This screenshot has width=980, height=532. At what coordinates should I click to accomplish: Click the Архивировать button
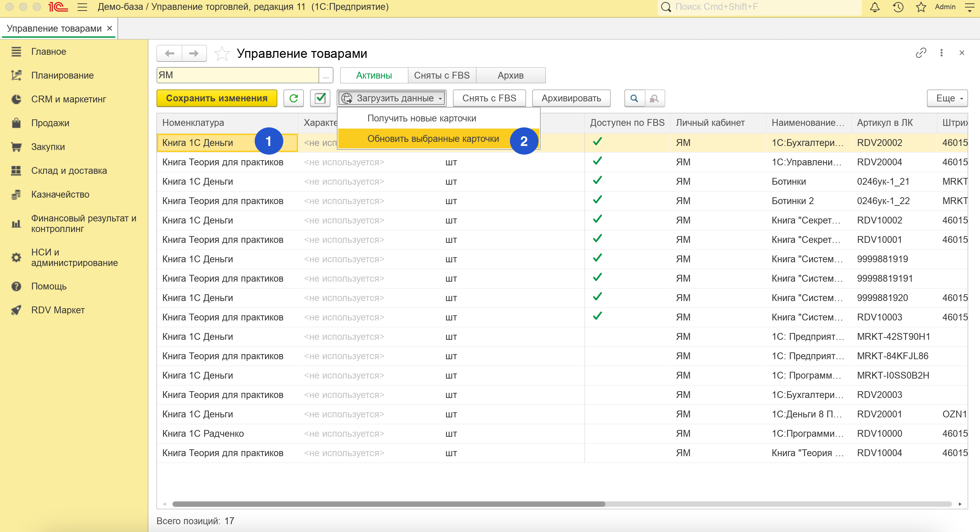tap(571, 98)
